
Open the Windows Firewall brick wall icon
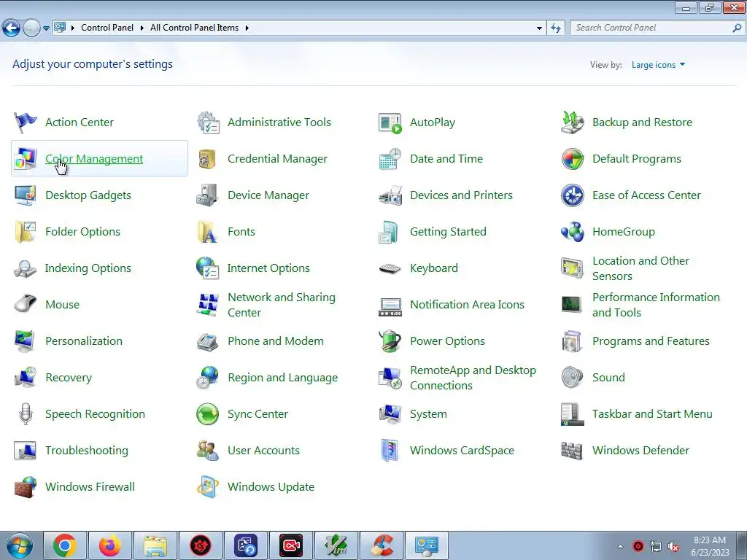click(26, 486)
